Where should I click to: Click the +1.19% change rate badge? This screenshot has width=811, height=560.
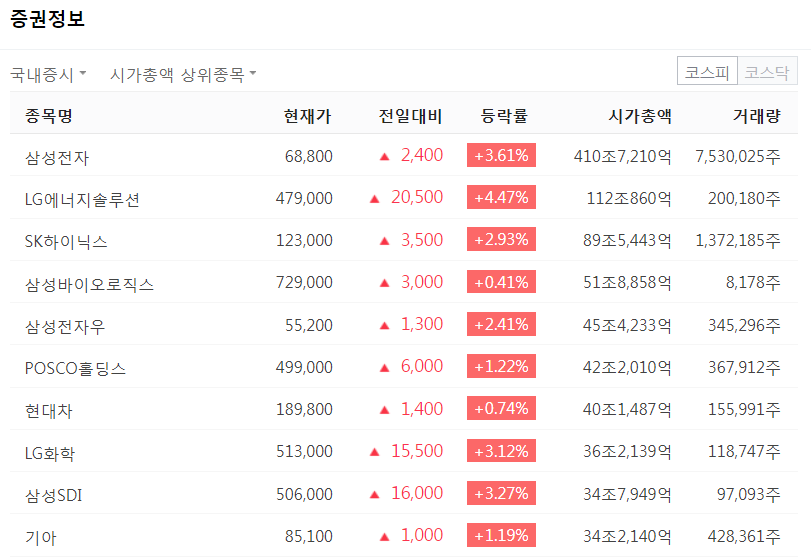tap(501, 535)
